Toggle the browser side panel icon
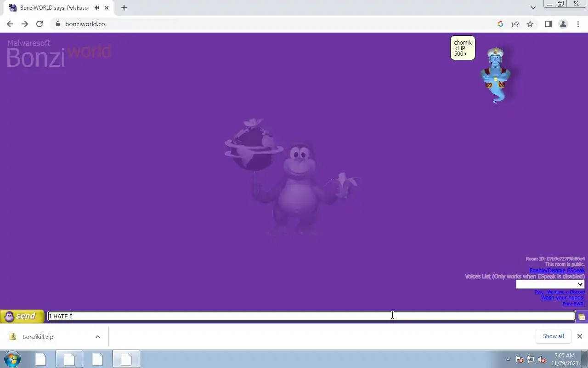 tap(548, 24)
